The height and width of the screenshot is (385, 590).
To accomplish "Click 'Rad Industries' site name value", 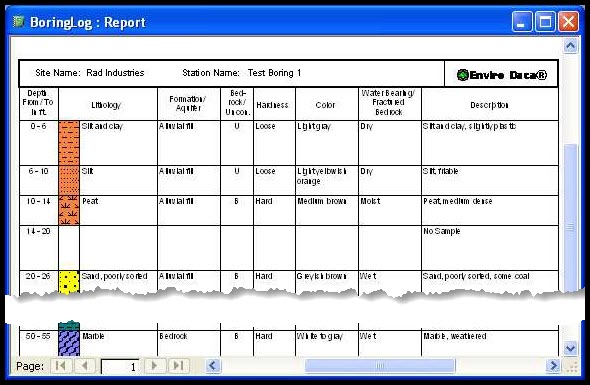I will click(115, 73).
